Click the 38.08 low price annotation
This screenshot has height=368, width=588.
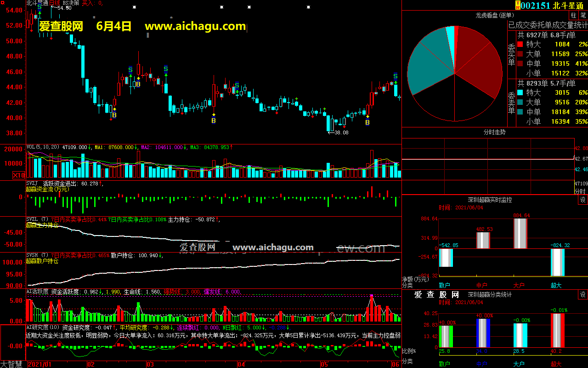[x=341, y=132]
